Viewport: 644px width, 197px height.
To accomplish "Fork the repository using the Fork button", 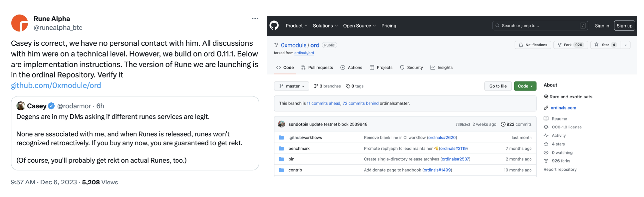I will (567, 45).
